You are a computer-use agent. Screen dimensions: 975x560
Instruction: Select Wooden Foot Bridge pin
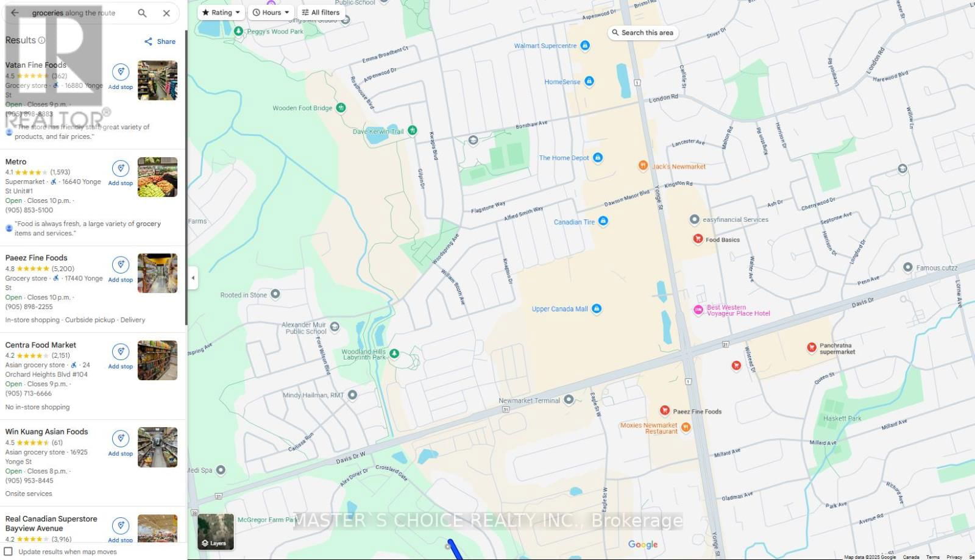341,108
